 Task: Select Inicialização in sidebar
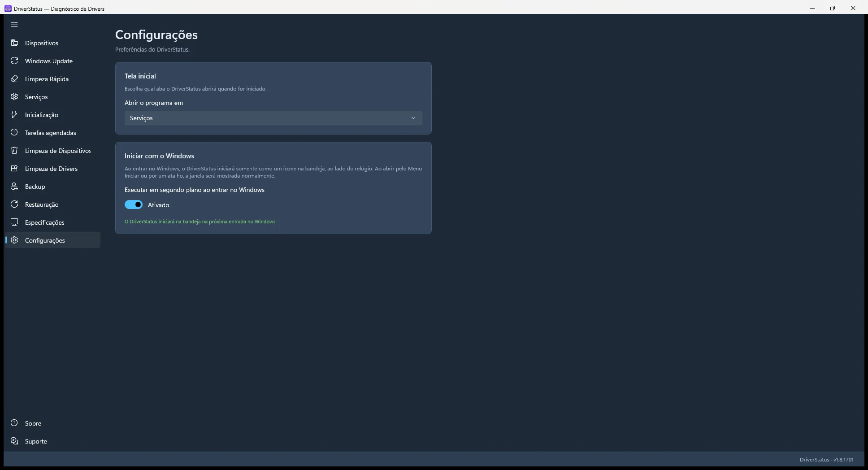click(53, 115)
